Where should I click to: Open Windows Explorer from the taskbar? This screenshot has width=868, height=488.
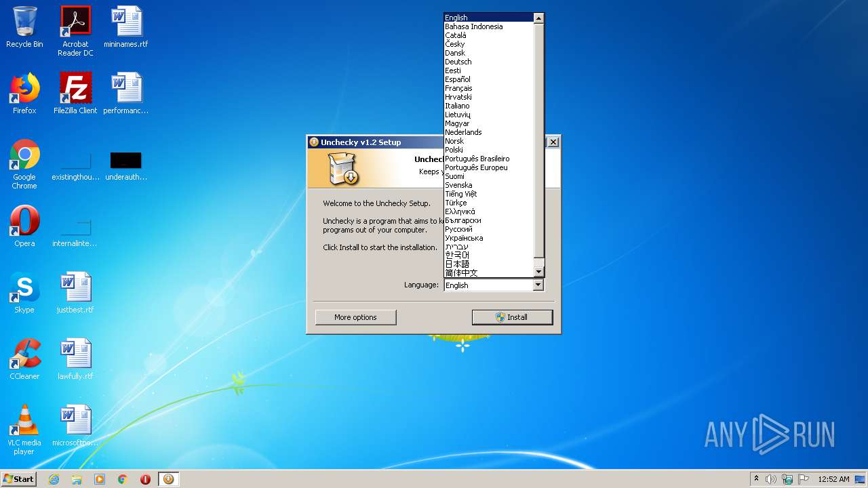[x=77, y=479]
